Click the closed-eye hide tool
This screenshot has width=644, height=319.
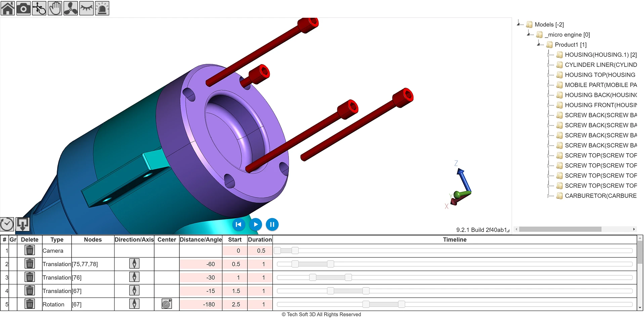86,8
